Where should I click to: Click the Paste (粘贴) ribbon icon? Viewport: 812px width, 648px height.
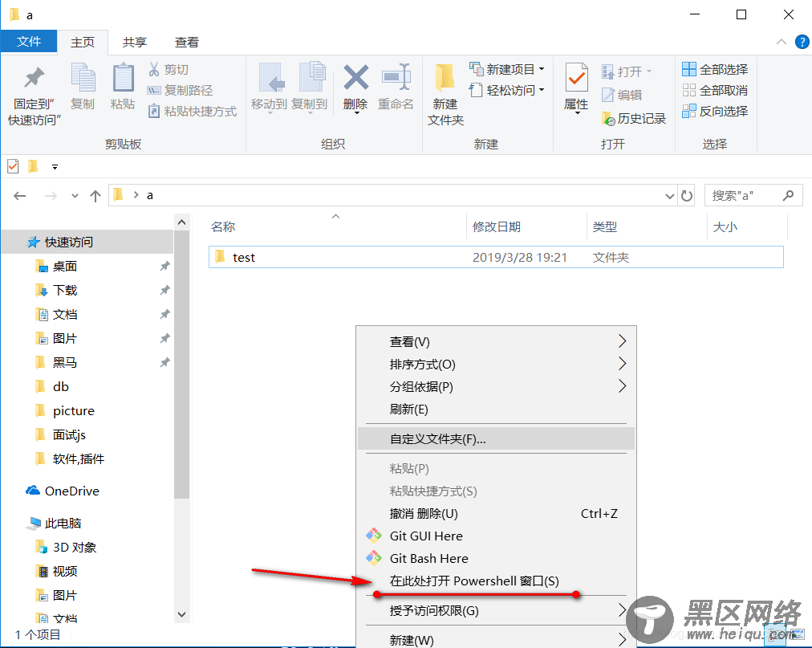coord(124,79)
